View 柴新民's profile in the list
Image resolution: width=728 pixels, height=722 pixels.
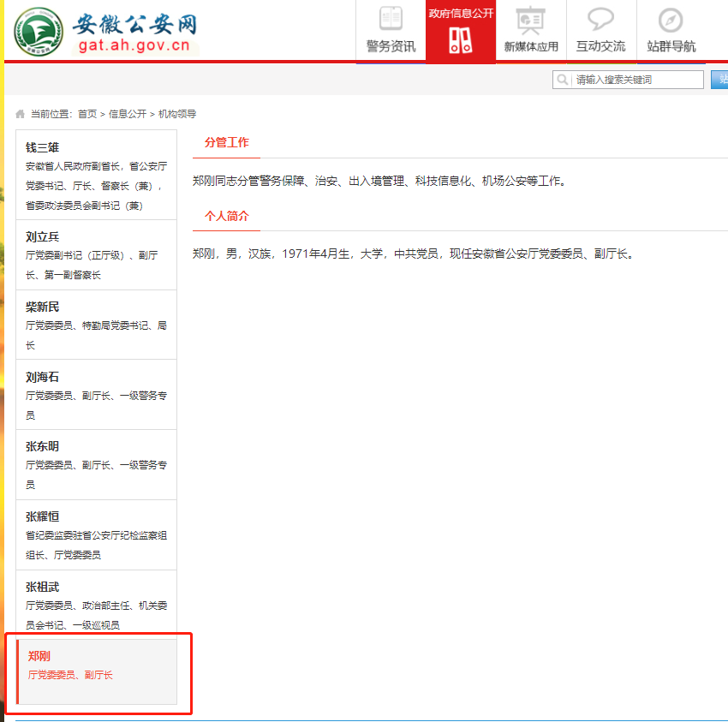(42, 306)
